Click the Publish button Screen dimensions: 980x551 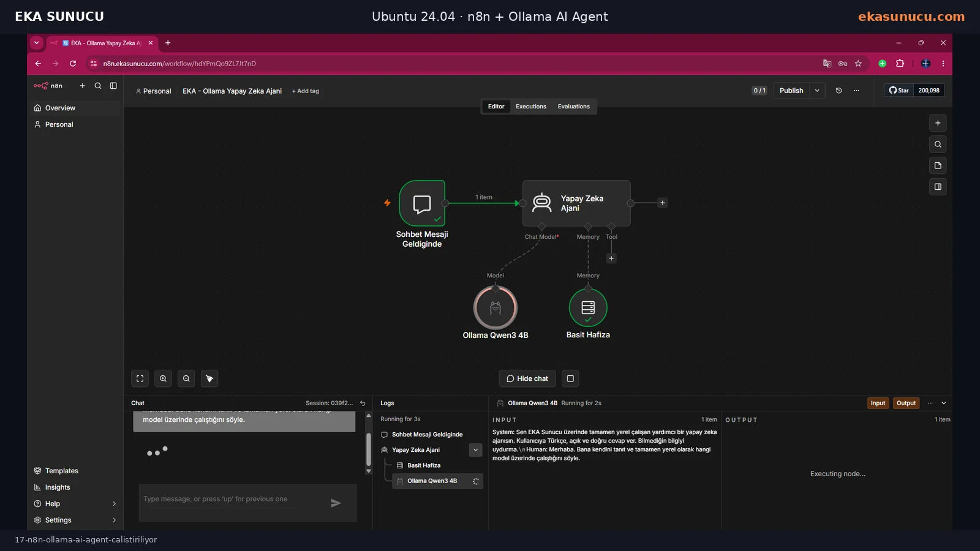[791, 91]
